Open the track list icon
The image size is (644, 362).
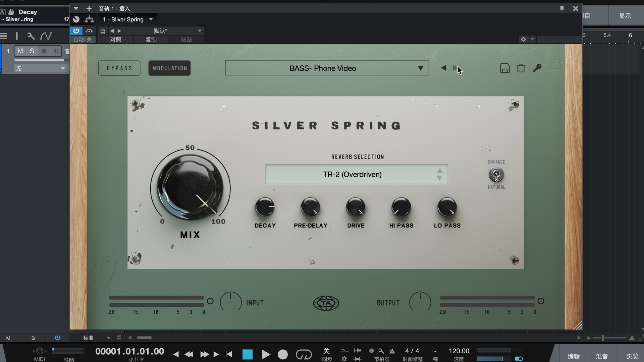click(x=4, y=36)
